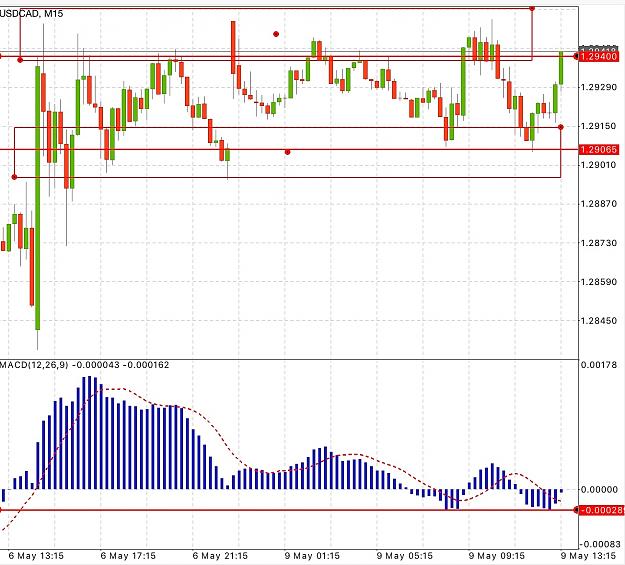The image size is (625, 565).
Task: Click the 0.00000 MACD scale value
Action: point(599,489)
